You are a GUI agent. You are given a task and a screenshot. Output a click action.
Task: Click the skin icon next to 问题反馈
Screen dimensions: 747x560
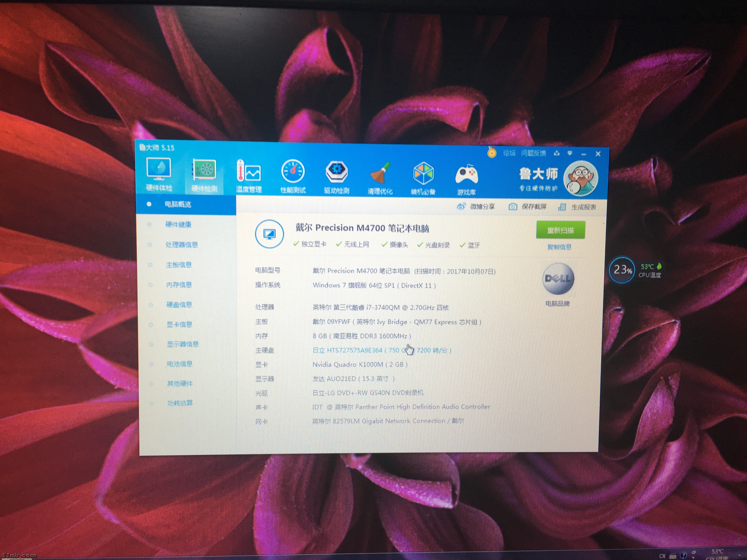(x=557, y=153)
